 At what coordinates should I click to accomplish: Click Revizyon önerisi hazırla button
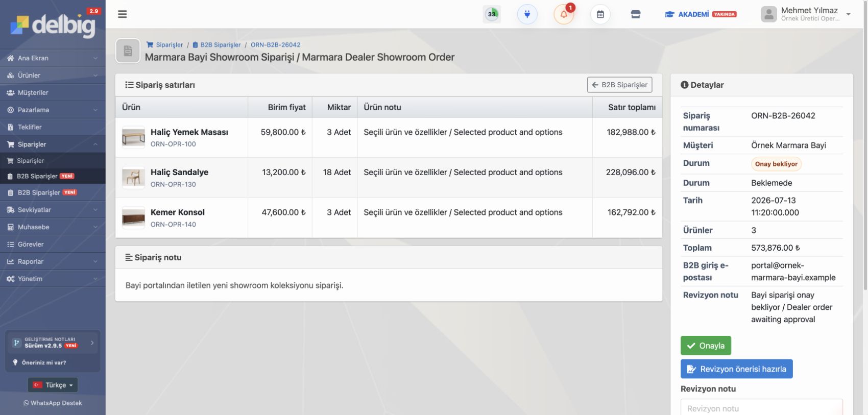736,369
